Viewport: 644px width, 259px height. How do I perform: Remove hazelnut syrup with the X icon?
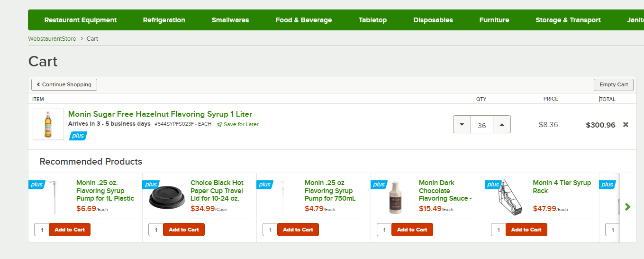pos(626,125)
